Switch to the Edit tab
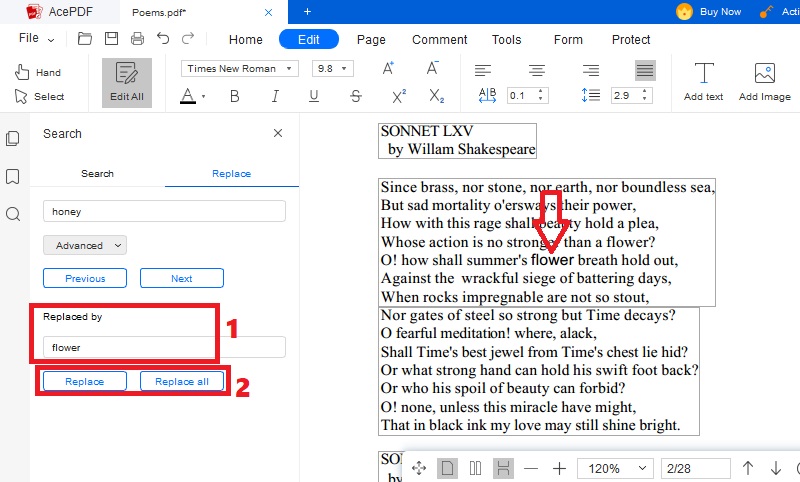 309,39
